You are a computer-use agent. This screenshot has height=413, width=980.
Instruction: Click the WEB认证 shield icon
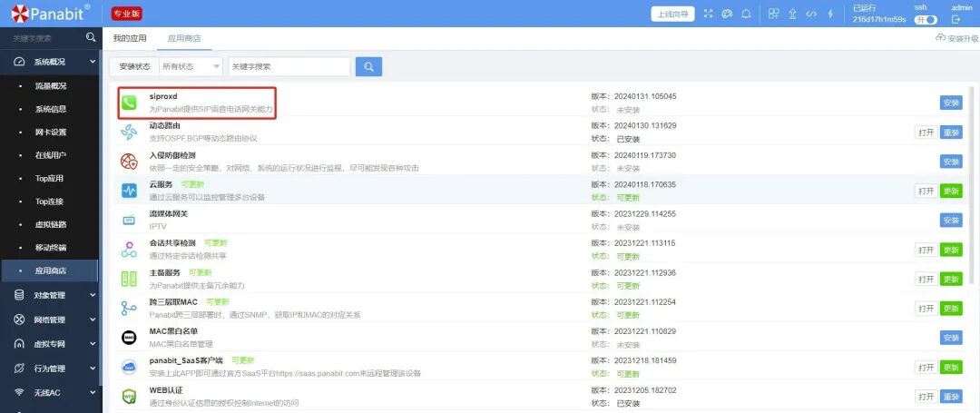129,397
